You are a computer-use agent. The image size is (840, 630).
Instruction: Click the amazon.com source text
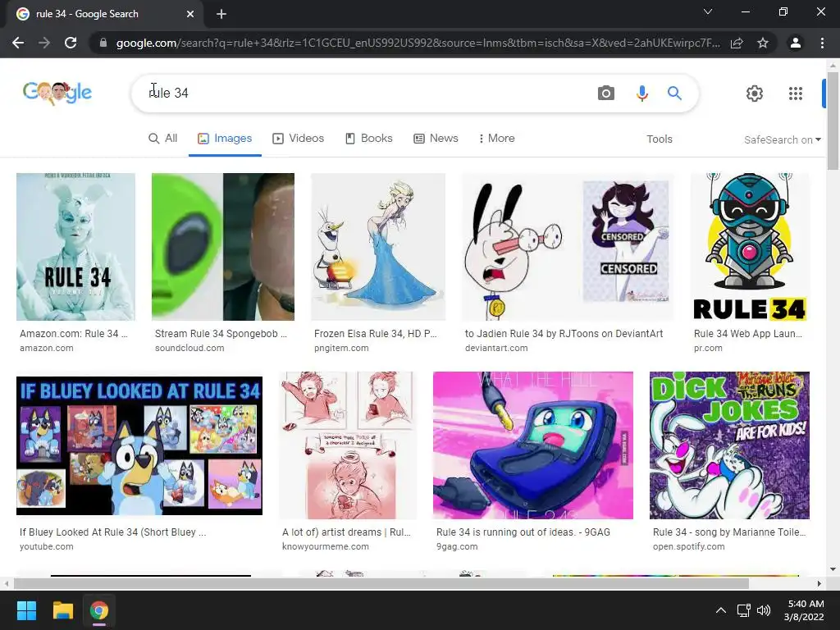pyautogui.click(x=47, y=348)
